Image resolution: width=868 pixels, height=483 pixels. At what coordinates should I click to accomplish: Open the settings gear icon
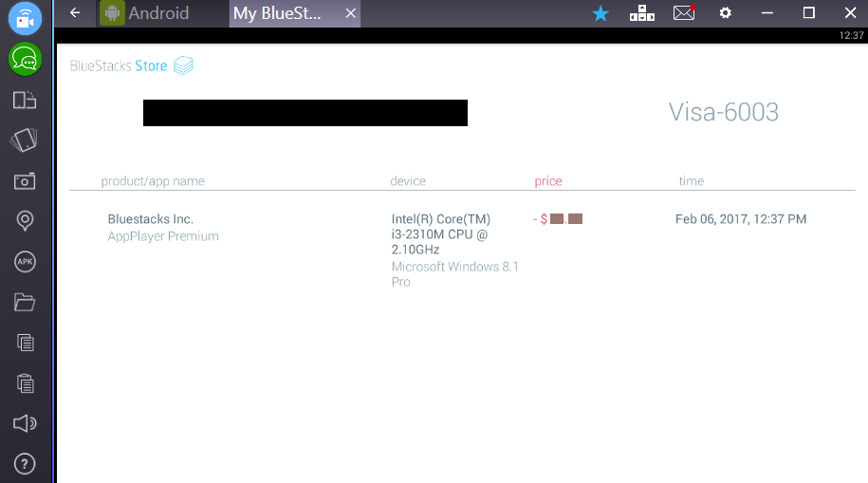725,12
